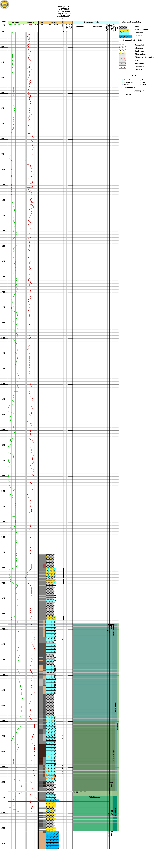Click the 'Formations' column label

(x=98, y=26)
